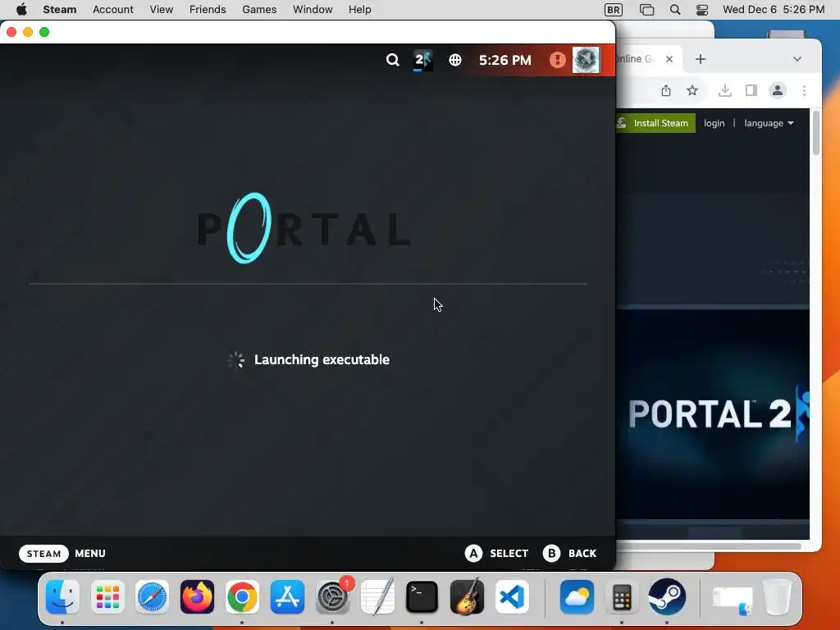Click the BR input source indicator

(614, 10)
